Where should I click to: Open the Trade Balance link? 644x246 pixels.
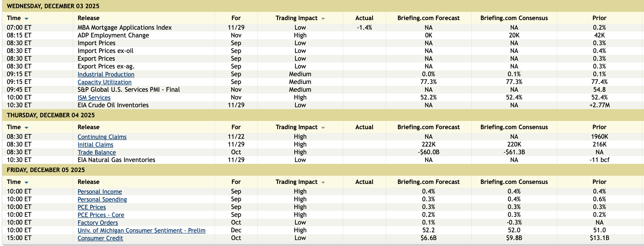click(97, 152)
